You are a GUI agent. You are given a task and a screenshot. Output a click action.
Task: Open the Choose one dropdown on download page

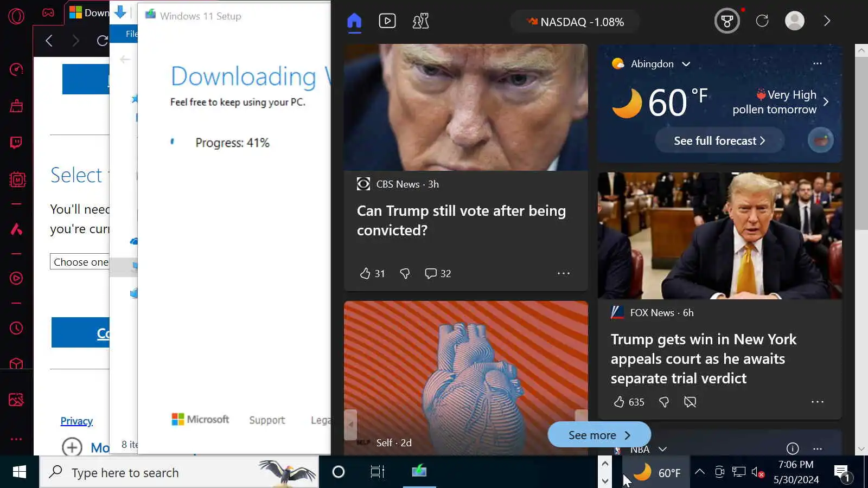tap(80, 262)
